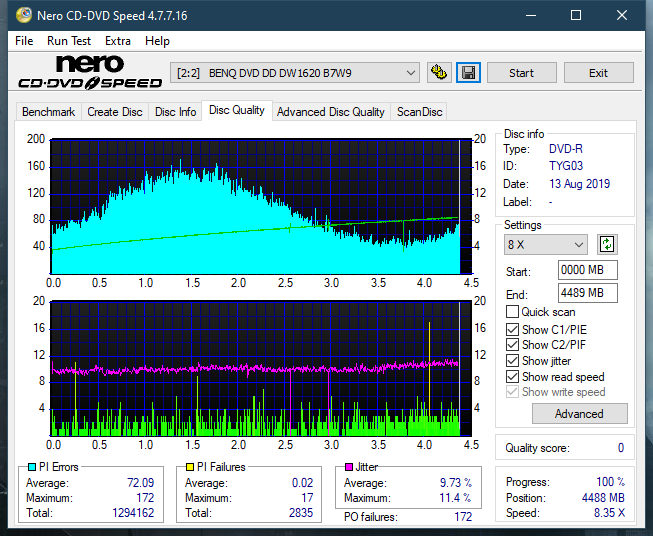Click the PI Errors Total value 1294162
Image resolution: width=653 pixels, height=536 pixels.
tap(133, 513)
